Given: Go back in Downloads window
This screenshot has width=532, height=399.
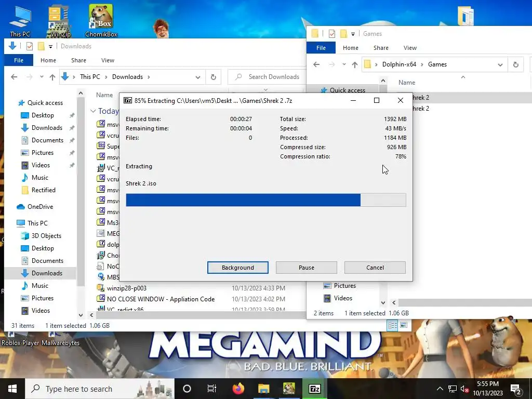Looking at the screenshot, I should (x=14, y=77).
